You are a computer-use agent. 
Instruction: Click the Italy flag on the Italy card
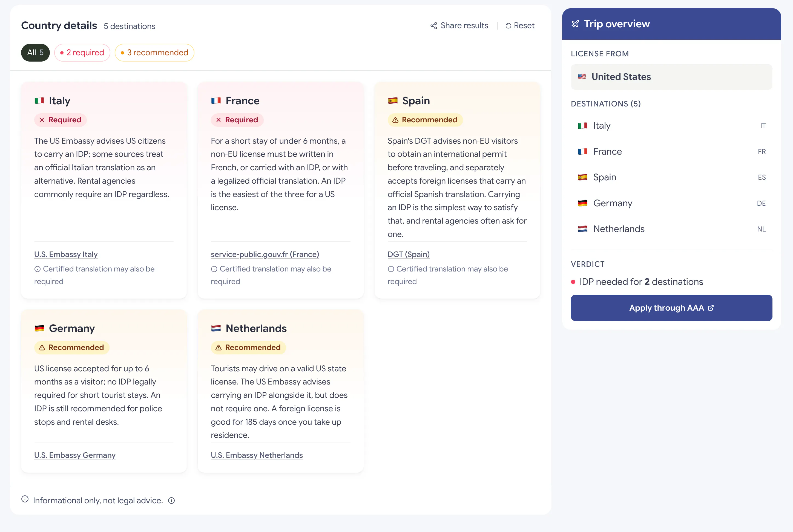pos(39,100)
